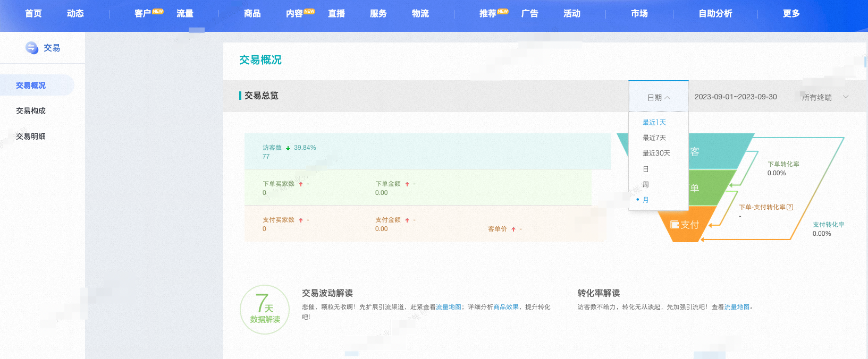Click the 7天 数据解读 circle badge
The image size is (868, 359).
tap(265, 310)
